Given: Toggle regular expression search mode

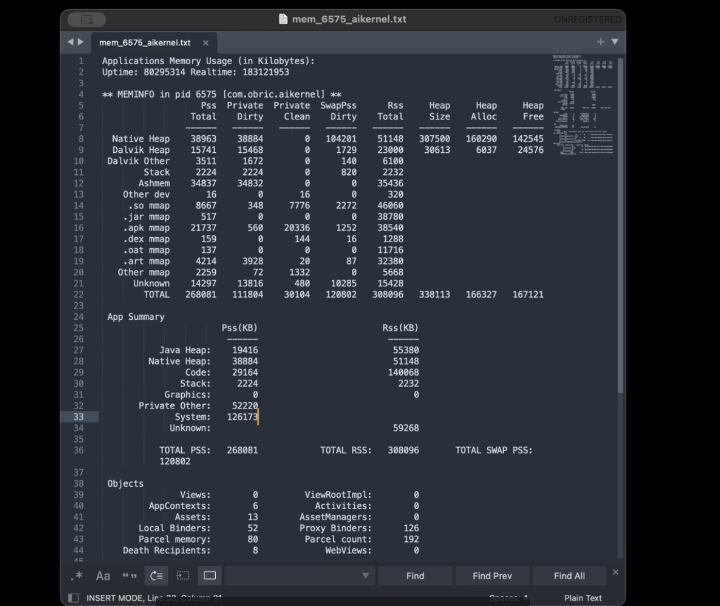Looking at the screenshot, I should tap(77, 576).
